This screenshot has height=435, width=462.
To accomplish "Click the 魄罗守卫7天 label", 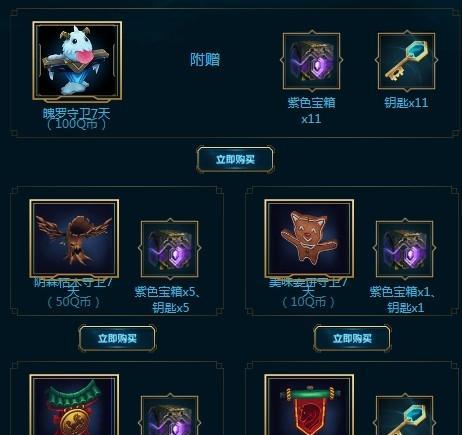I will click(76, 114).
